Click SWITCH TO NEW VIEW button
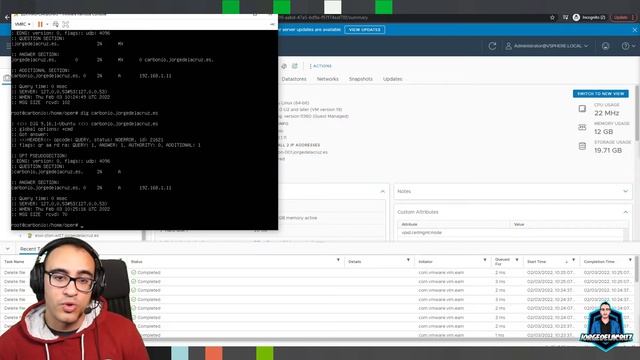The width and height of the screenshot is (640, 360). click(x=600, y=93)
